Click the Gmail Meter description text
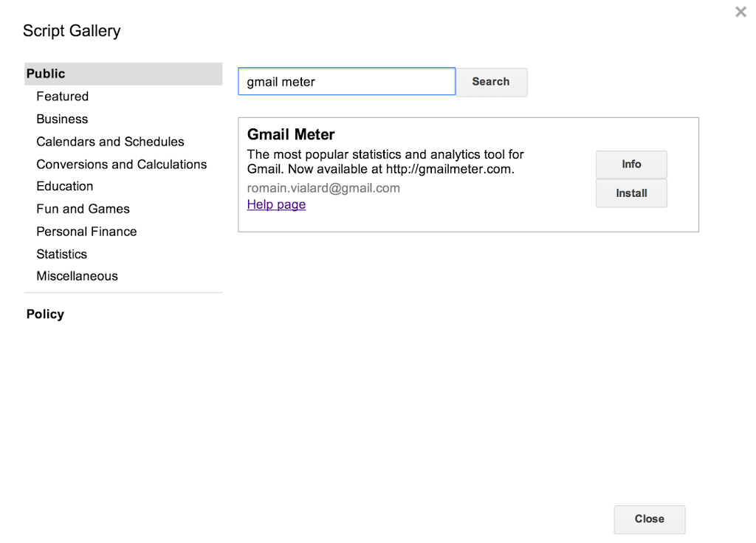Viewport: 756px width, 543px height. point(385,162)
